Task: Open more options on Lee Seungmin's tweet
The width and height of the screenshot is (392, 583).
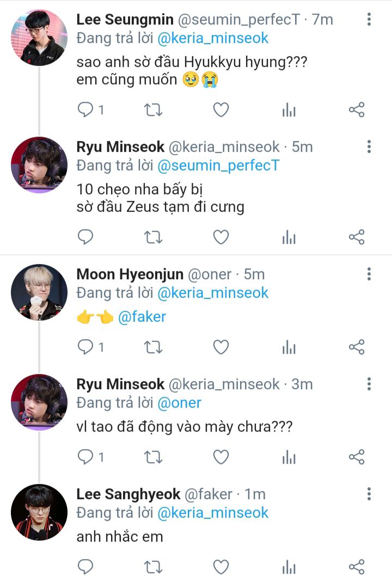Action: coord(369,20)
